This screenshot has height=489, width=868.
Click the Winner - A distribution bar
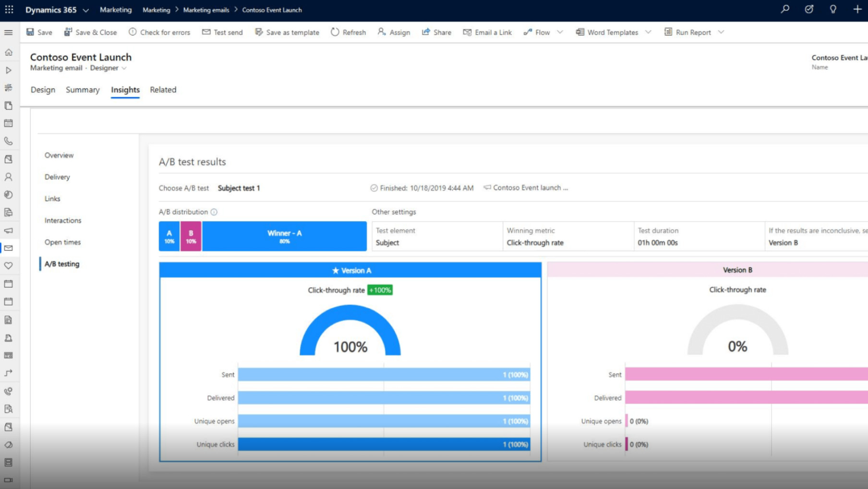pos(284,236)
